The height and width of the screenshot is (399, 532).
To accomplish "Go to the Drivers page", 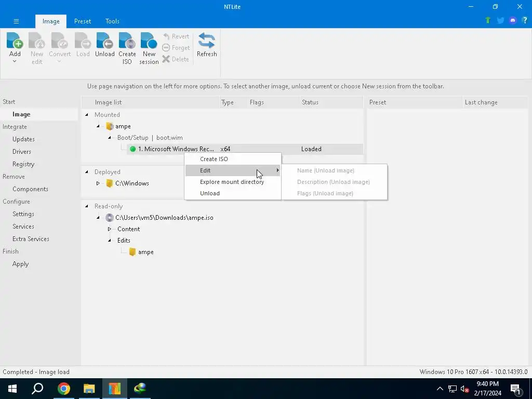I will 22,152.
